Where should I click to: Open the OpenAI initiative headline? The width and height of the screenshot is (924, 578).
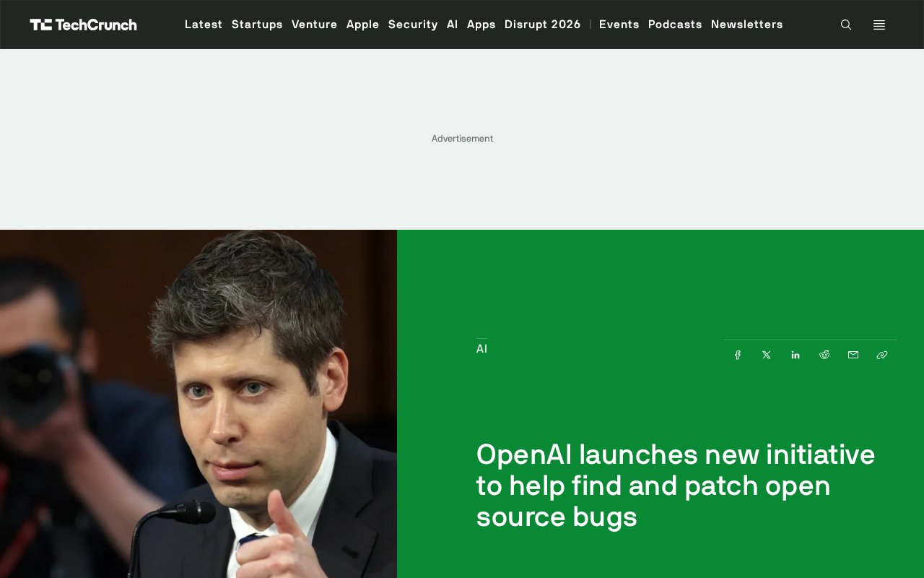pyautogui.click(x=676, y=486)
